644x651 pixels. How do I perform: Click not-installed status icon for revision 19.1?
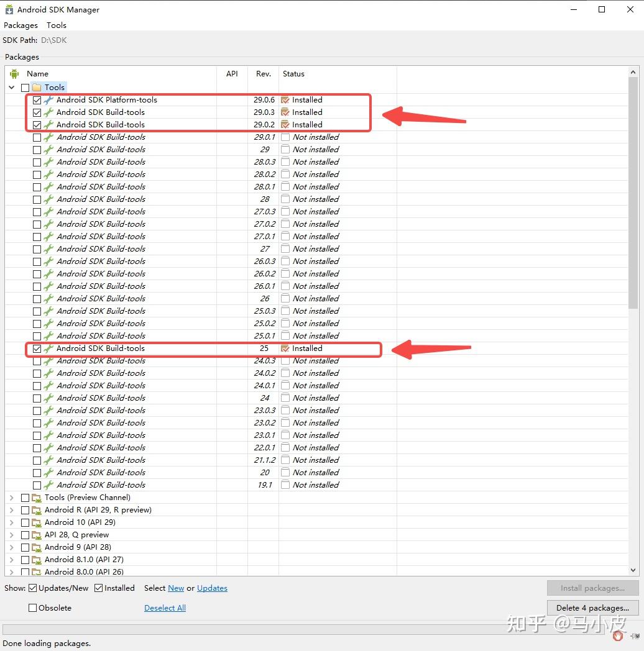[285, 485]
